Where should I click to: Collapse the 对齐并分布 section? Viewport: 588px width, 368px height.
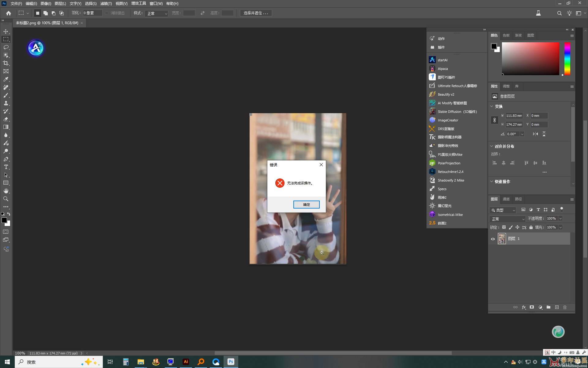[492, 146]
